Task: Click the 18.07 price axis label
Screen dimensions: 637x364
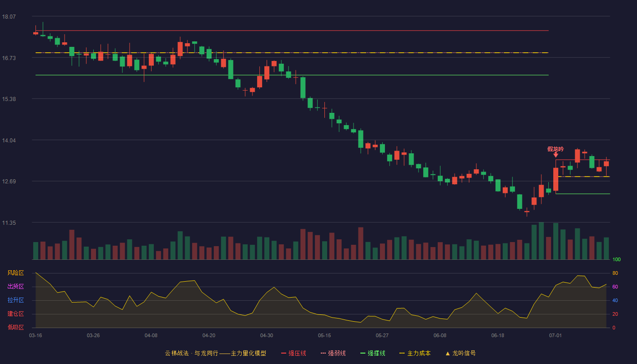Action: click(x=9, y=17)
